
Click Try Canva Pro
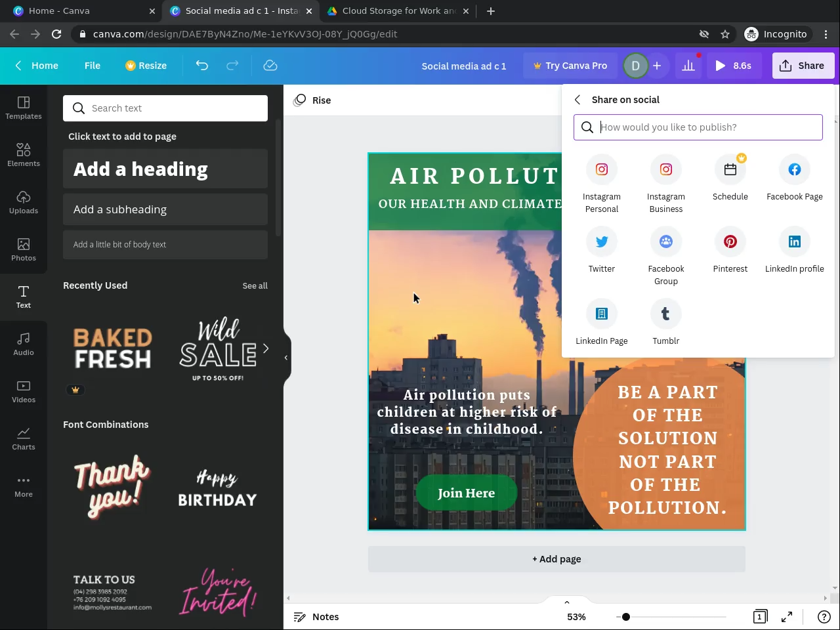tap(570, 66)
